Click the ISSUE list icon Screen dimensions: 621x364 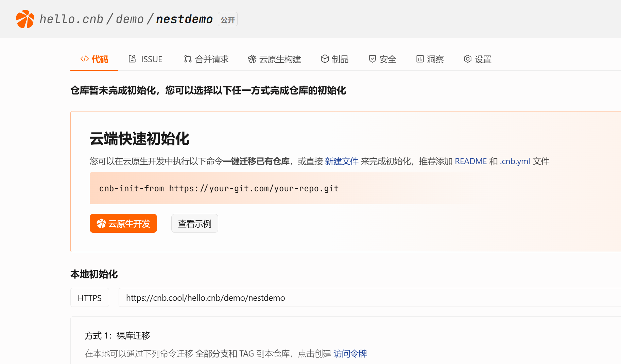point(132,59)
